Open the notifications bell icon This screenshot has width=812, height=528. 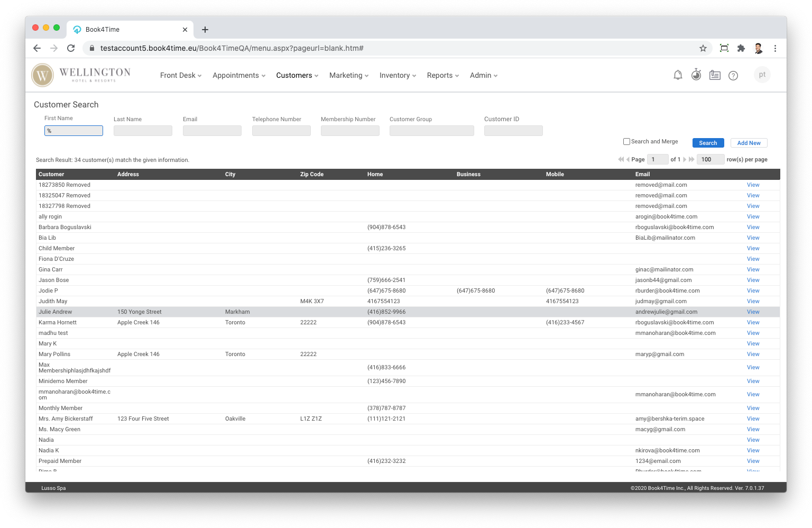[x=678, y=75]
